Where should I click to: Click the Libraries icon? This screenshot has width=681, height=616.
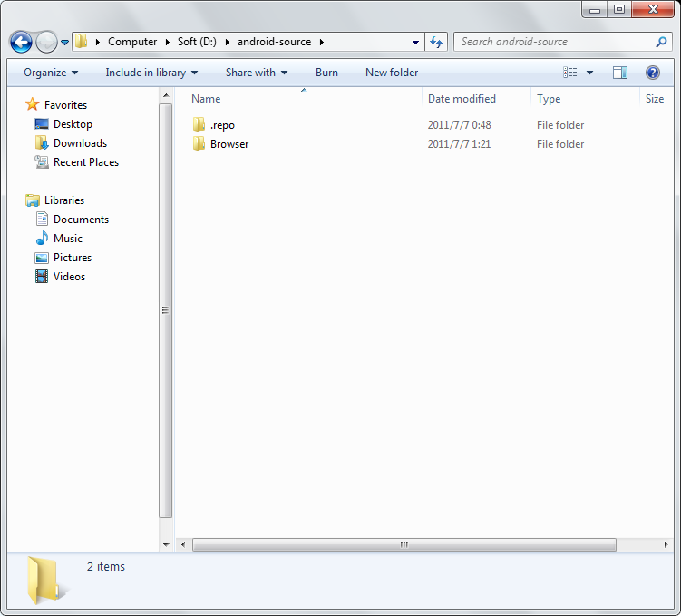point(33,200)
